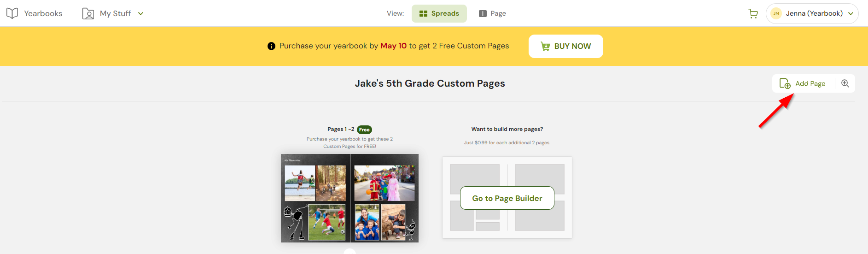Switch view to Page
The height and width of the screenshot is (254, 868).
tap(492, 13)
